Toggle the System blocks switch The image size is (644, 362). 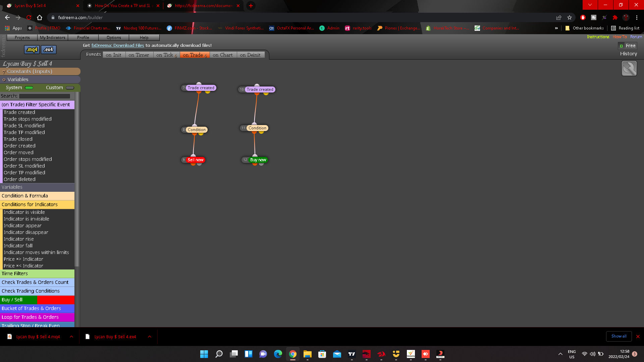click(29, 88)
